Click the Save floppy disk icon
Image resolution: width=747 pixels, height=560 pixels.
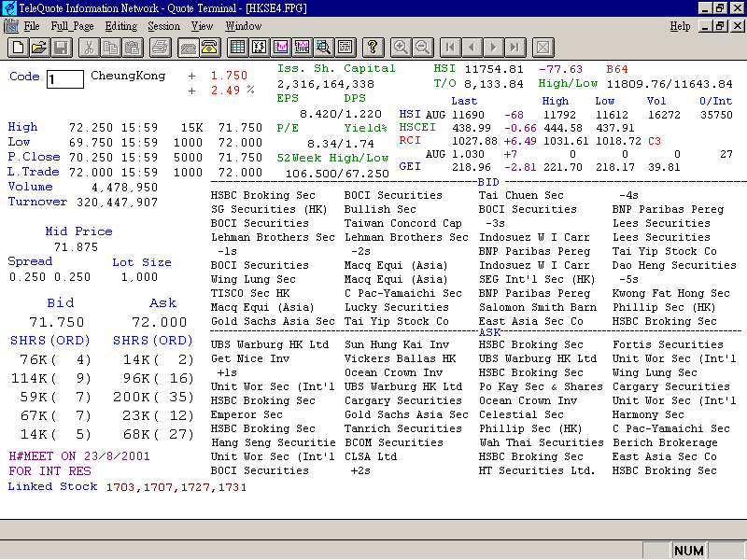(x=61, y=48)
